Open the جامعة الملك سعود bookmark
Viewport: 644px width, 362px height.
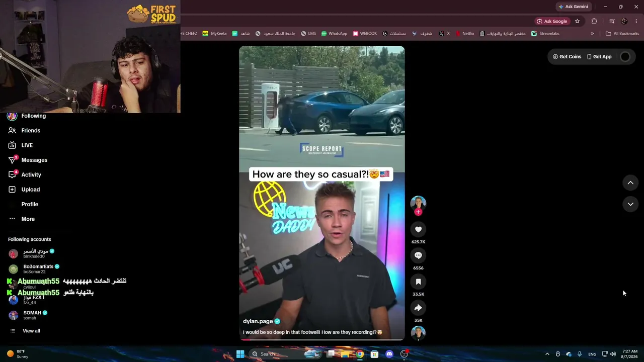point(275,34)
